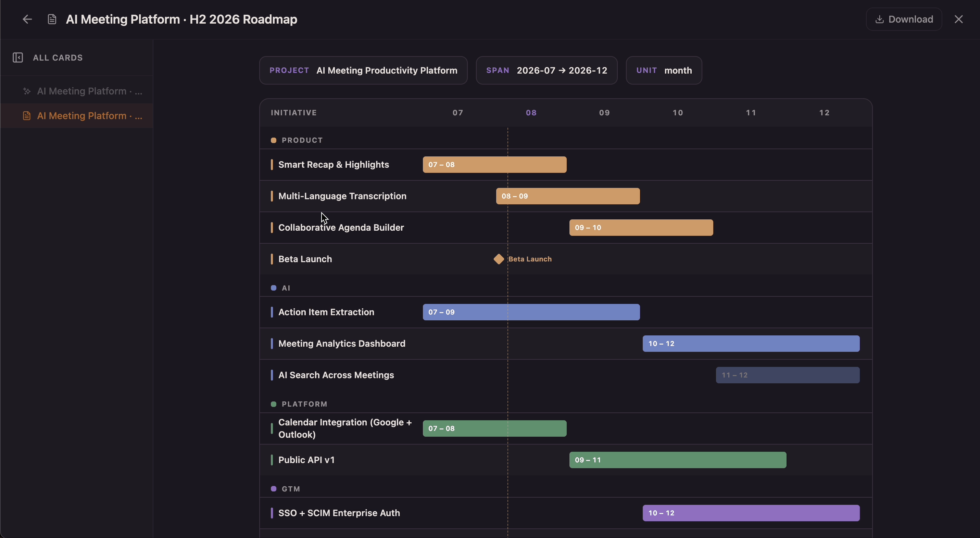Click the orange Beta Launch milestone label
Viewport: 980px width, 538px height.
tap(530, 259)
